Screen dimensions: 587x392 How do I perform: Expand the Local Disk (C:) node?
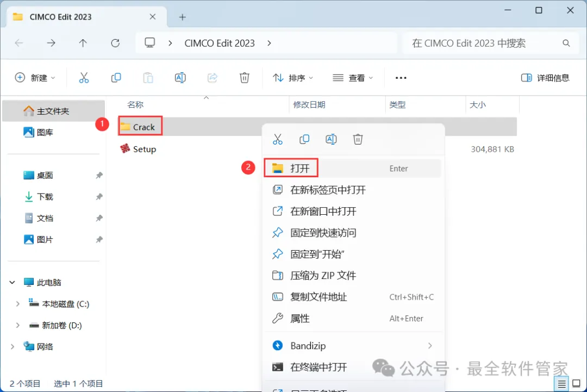(17, 303)
